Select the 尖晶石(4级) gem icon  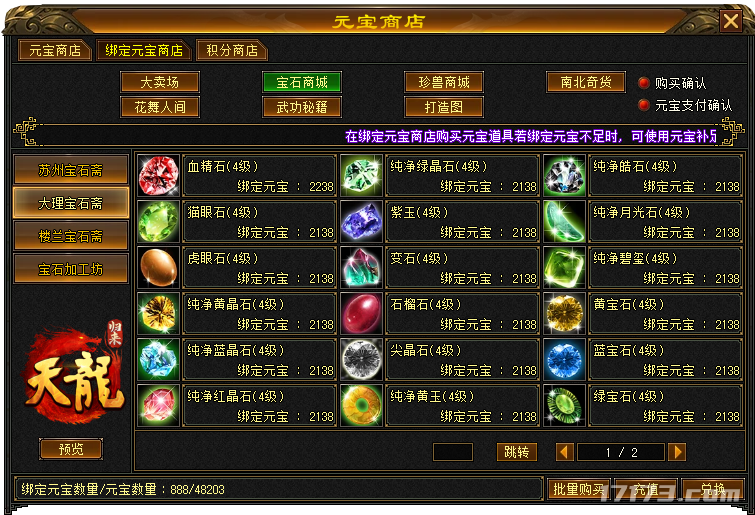click(x=362, y=360)
